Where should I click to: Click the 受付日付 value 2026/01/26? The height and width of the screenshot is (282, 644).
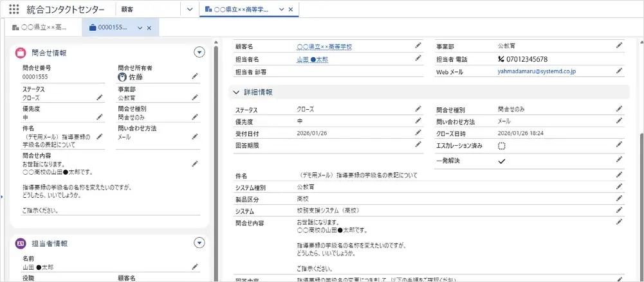point(311,133)
